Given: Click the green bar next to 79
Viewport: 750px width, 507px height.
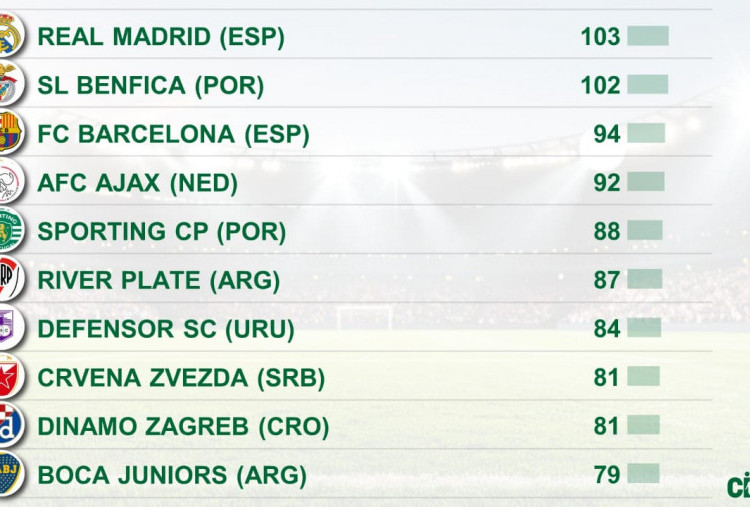Looking at the screenshot, I should click(x=643, y=474).
